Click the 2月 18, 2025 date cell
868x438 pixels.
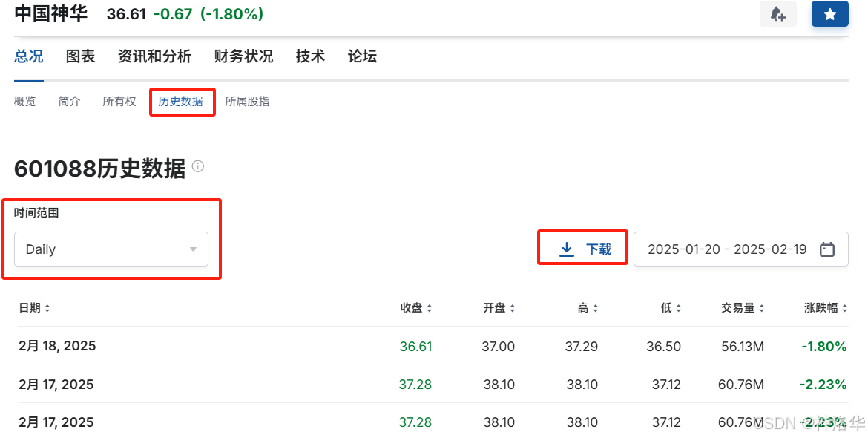57,346
